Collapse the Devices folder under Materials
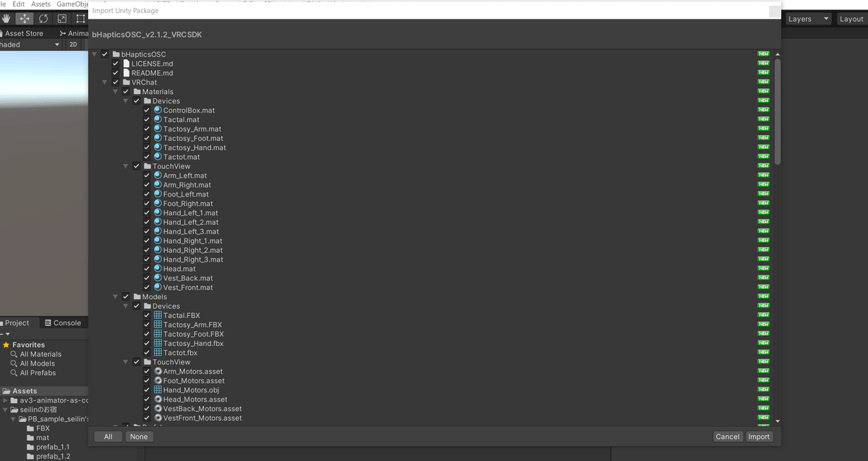Viewport: 868px width, 461px height. tap(126, 101)
